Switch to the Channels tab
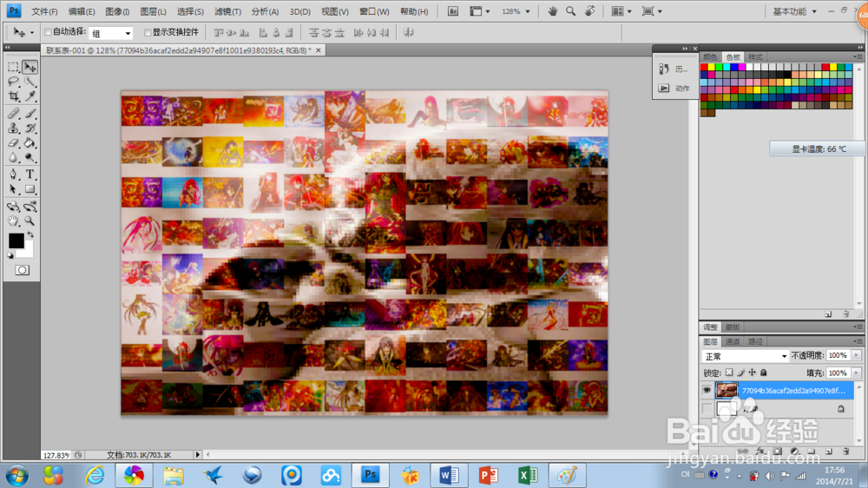 click(733, 342)
